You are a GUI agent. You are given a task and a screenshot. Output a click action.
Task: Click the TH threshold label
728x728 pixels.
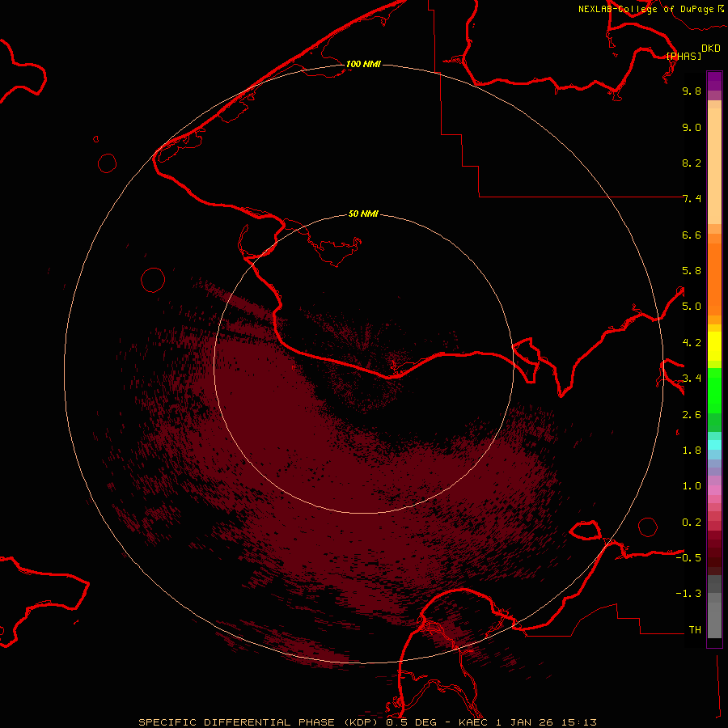(x=695, y=630)
